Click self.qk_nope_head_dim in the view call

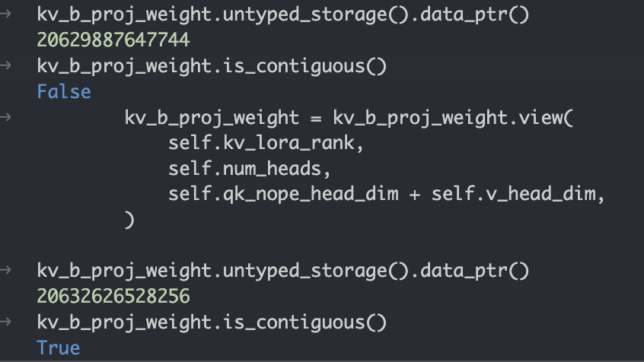pos(283,194)
